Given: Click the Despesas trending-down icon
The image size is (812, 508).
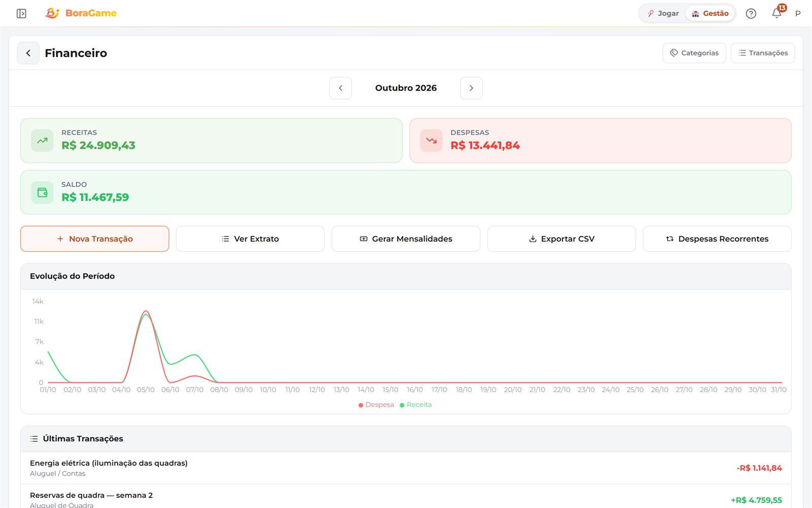Looking at the screenshot, I should 431,141.
